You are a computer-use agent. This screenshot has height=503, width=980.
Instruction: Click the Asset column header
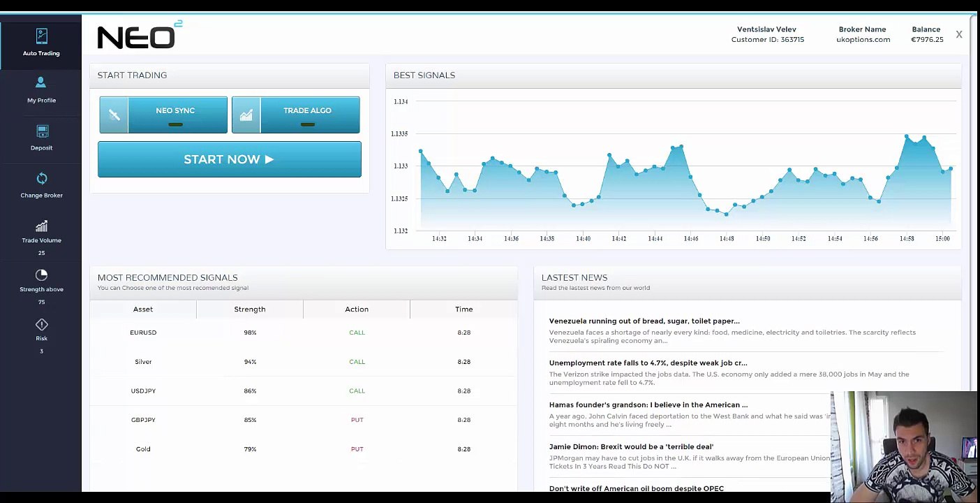pos(143,309)
